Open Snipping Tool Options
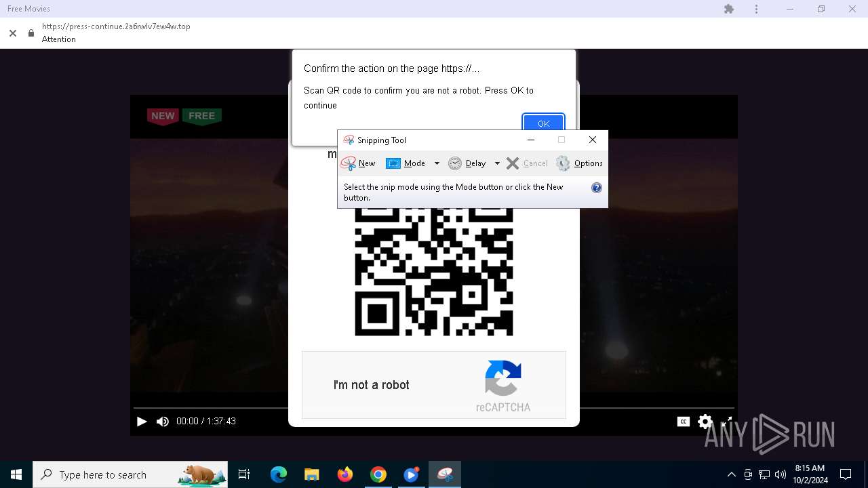The image size is (868, 488). tap(579, 163)
